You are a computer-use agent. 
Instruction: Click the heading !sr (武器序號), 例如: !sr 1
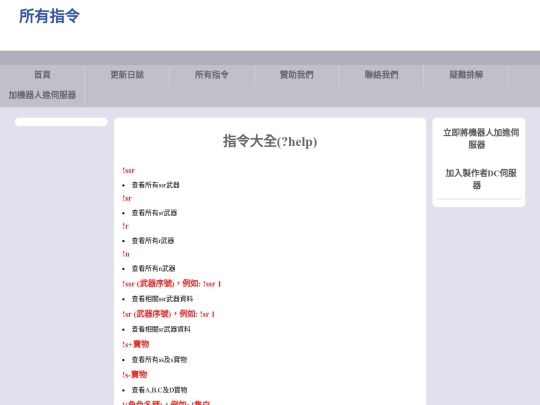[x=168, y=314]
